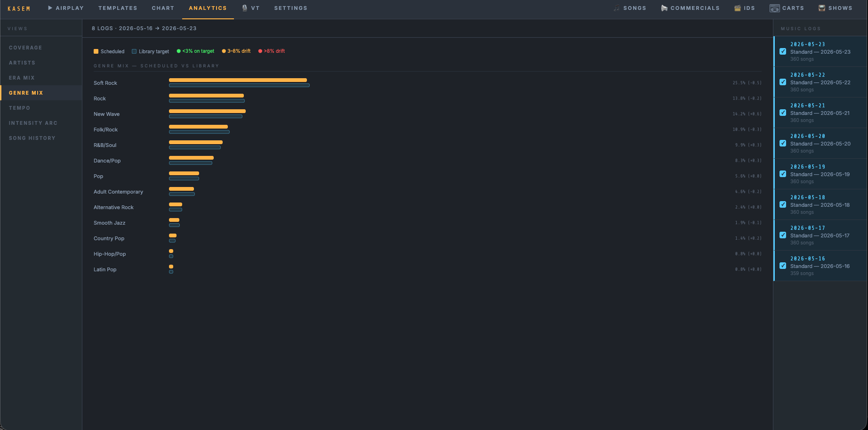Select the Genre Mix view

(x=41, y=93)
